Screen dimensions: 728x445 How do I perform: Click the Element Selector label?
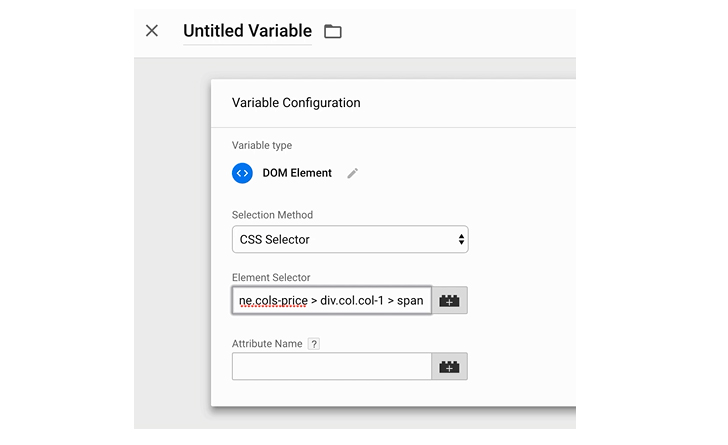pos(271,277)
